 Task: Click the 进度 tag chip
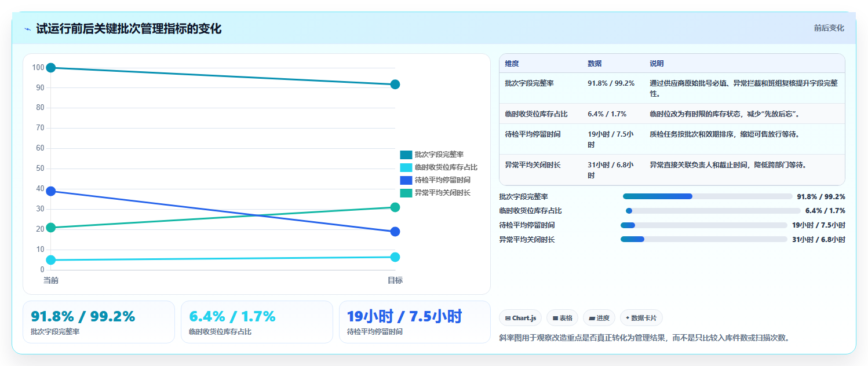pyautogui.click(x=599, y=318)
